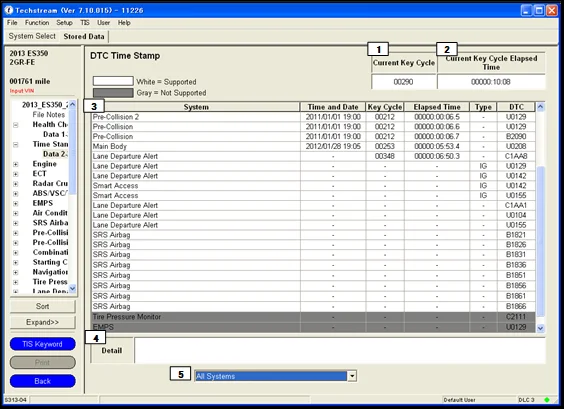564x409 pixels.
Task: Click the Techstream title bar icon
Action: [9, 10]
